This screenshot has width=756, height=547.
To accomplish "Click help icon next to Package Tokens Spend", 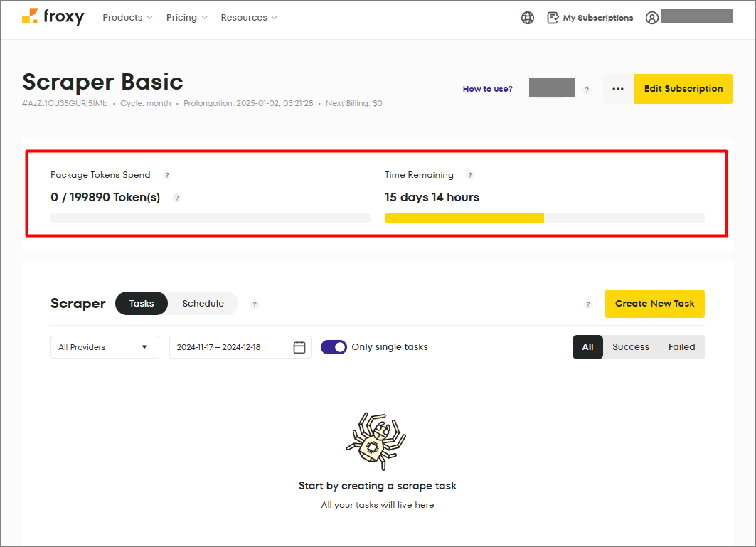I will (x=167, y=175).
